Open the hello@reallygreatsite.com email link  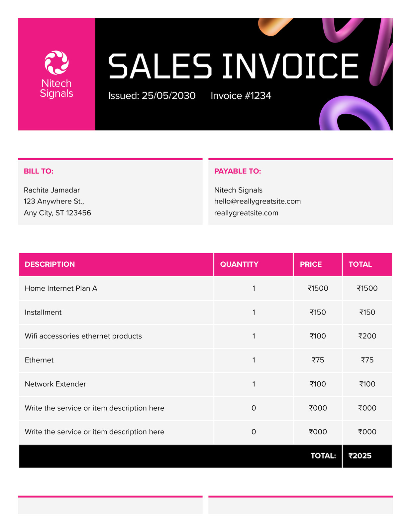point(257,201)
